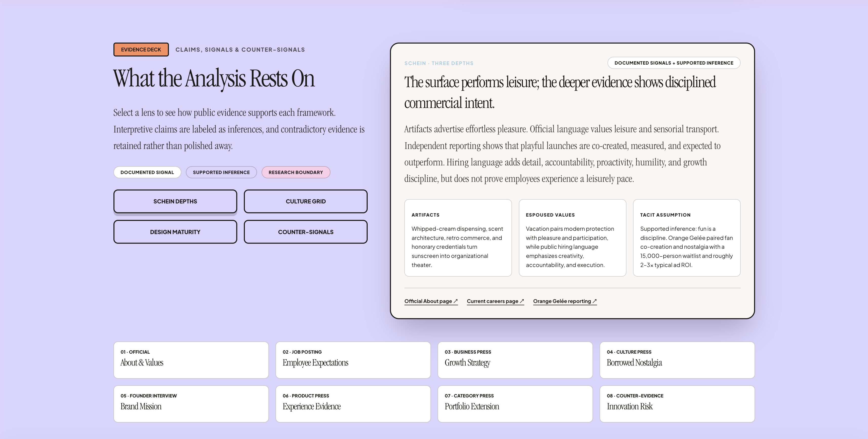Click the external arrow icon after Current careers page
This screenshot has width=868, height=439.
point(522,301)
